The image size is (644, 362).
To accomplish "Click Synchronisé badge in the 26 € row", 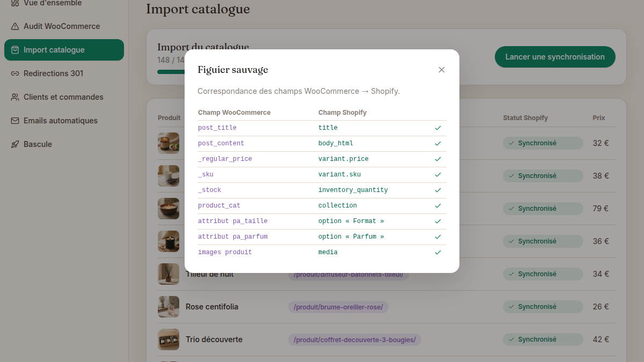I will [x=543, y=307].
